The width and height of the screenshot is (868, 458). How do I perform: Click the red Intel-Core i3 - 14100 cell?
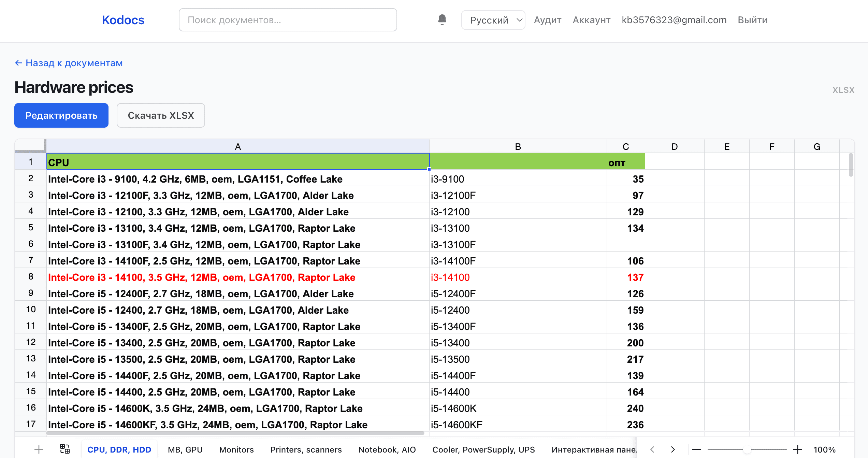(238, 276)
